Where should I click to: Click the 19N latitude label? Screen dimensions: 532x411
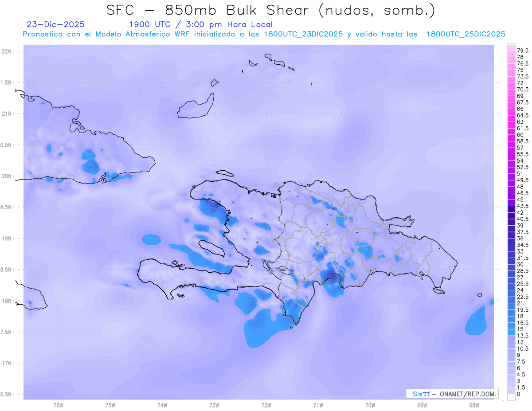tap(7, 238)
